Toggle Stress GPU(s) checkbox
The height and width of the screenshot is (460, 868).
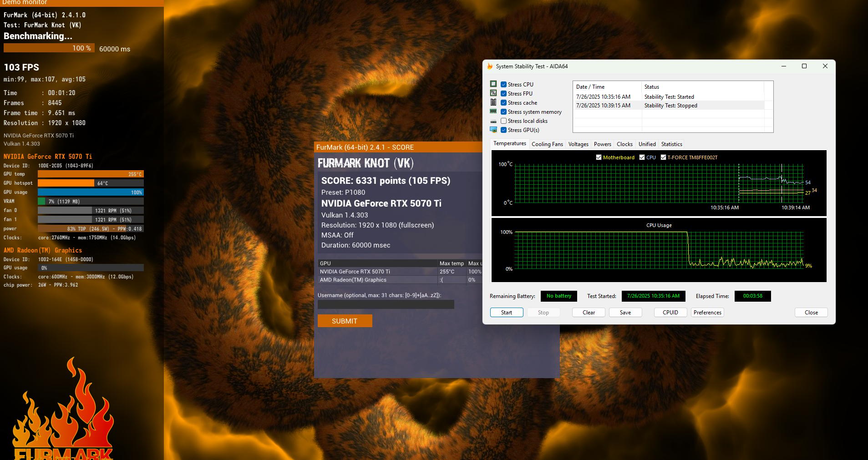503,130
